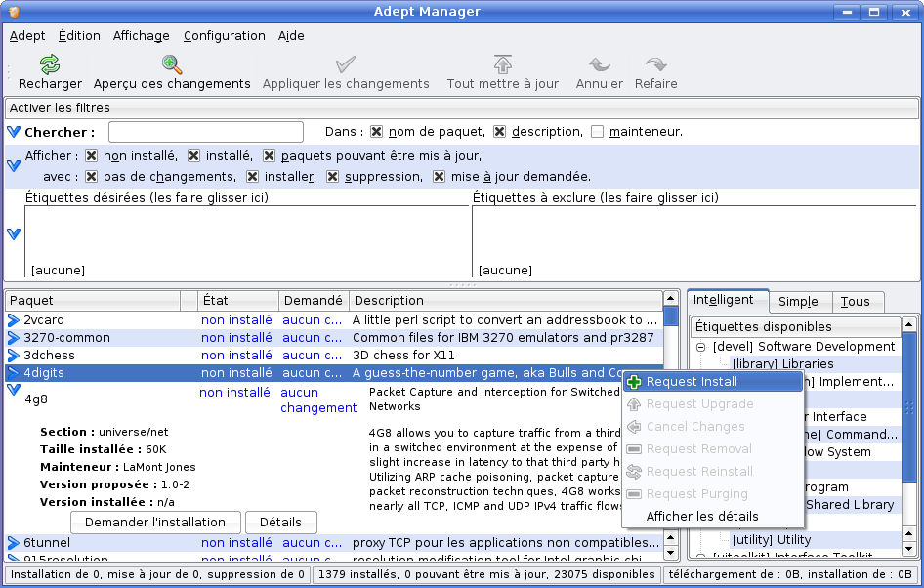Viewport: 924px width, 588px height.
Task: Click the Demander l'installation button
Action: coord(155,522)
